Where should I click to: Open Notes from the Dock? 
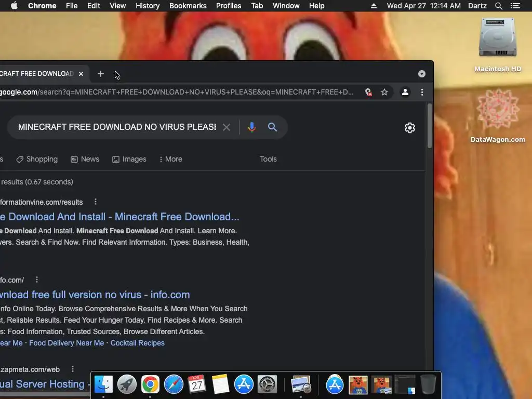tap(220, 384)
